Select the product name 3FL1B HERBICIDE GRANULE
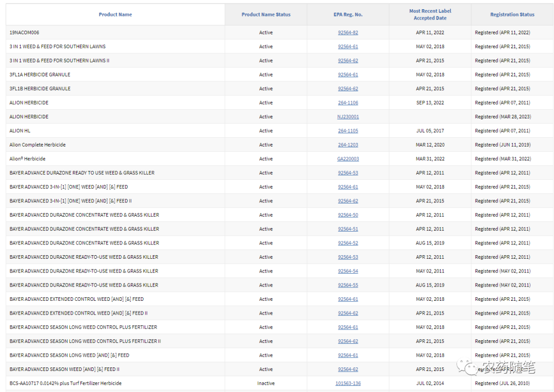554x392 pixels. (40, 89)
